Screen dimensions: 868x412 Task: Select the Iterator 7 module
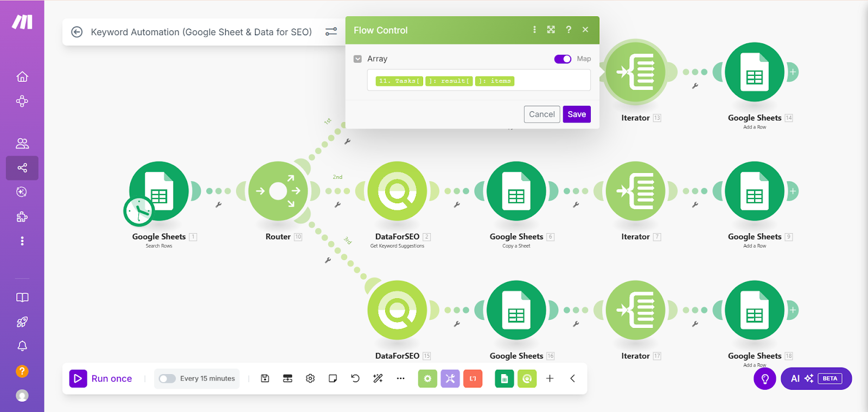[635, 191]
